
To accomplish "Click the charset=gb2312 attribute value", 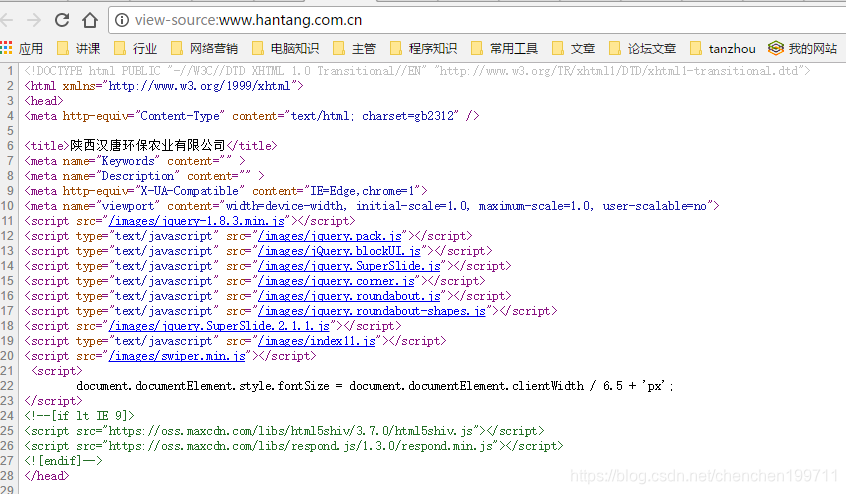I will click(x=410, y=116).
